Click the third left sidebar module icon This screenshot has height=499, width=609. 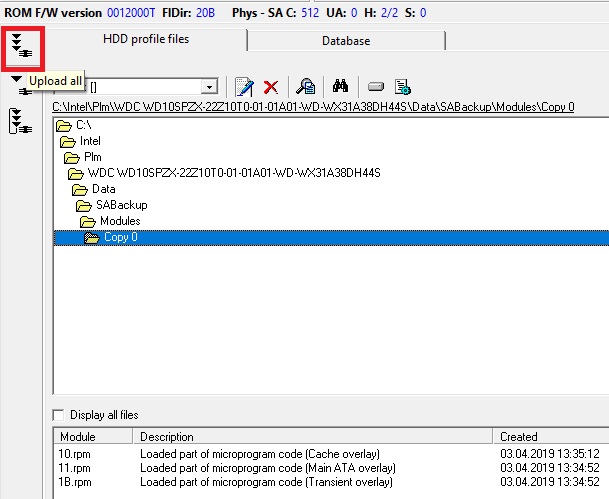coord(20,121)
